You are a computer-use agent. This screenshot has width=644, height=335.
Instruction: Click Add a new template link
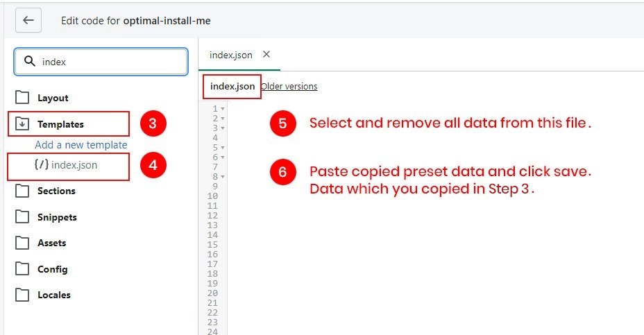81,145
